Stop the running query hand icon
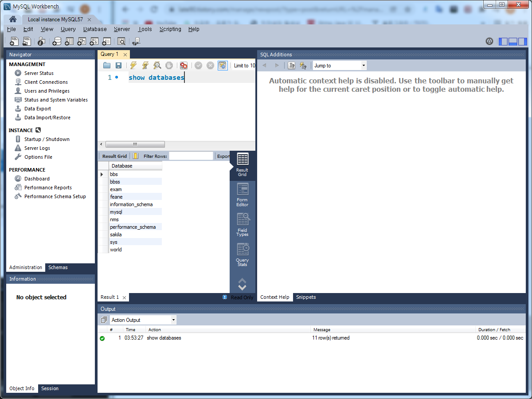The width and height of the screenshot is (532, 399). 169,66
